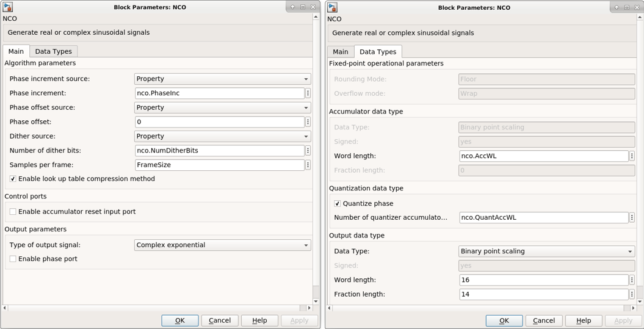The width and height of the screenshot is (644, 329).
Task: Click OK in the left NCO dialog
Action: (x=179, y=320)
